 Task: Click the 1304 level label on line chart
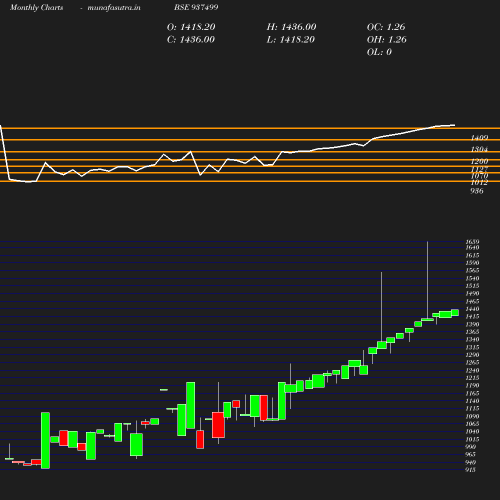[x=479, y=149]
